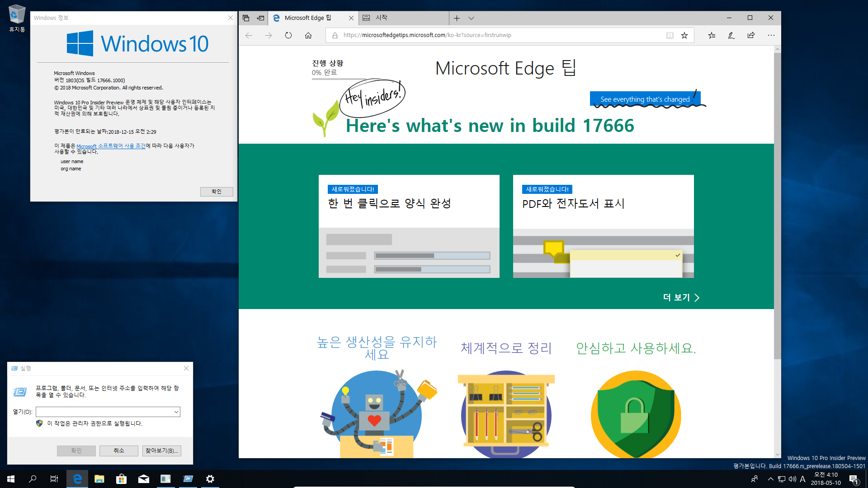Open Action Center notifications

854,479
